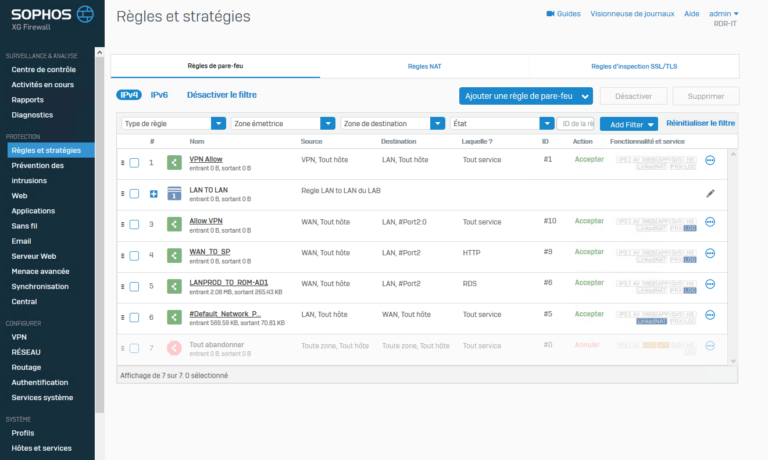The image size is (768, 460).
Task: Open the more-options menu for VPN Allow
Action: click(x=710, y=160)
